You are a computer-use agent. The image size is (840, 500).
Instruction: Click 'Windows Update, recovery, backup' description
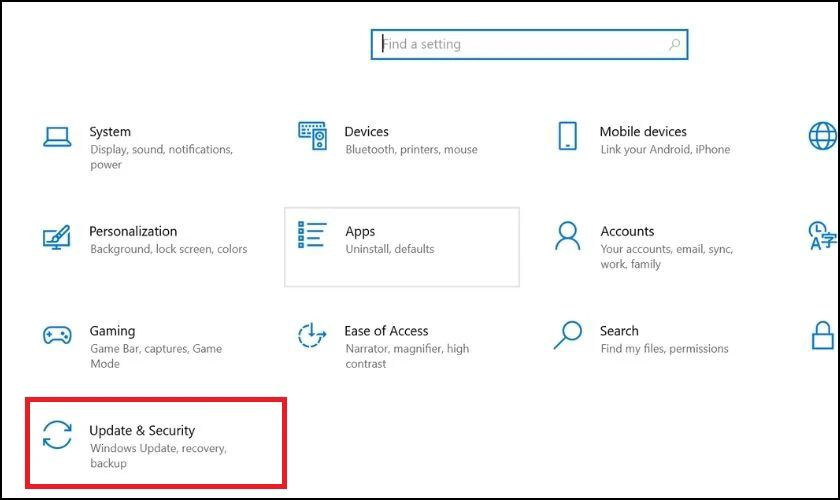coord(159,456)
